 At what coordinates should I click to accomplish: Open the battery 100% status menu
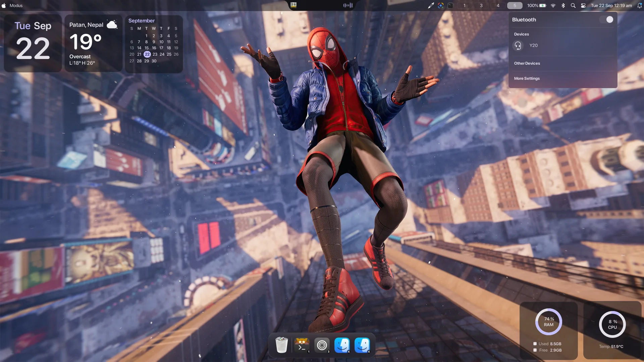[537, 5]
